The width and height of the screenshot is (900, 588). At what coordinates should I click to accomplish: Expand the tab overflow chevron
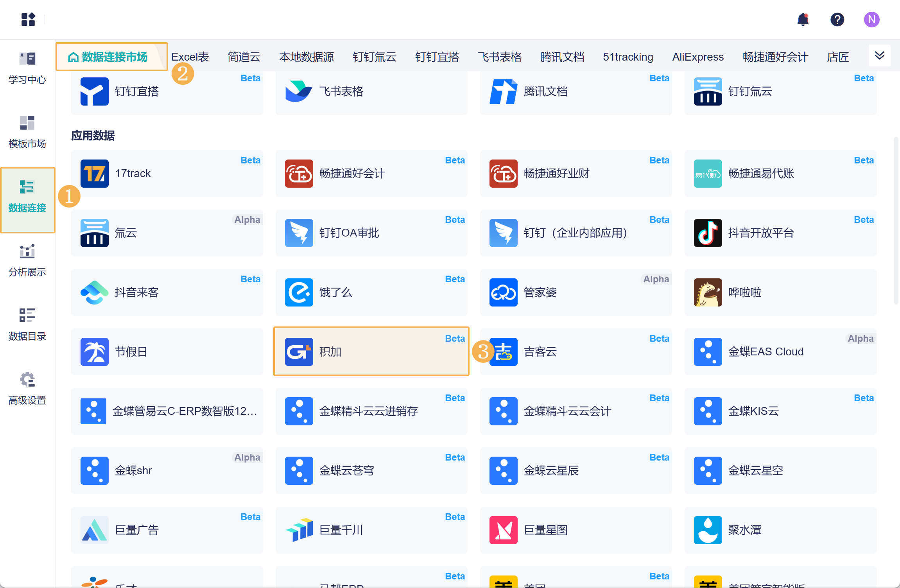(879, 56)
